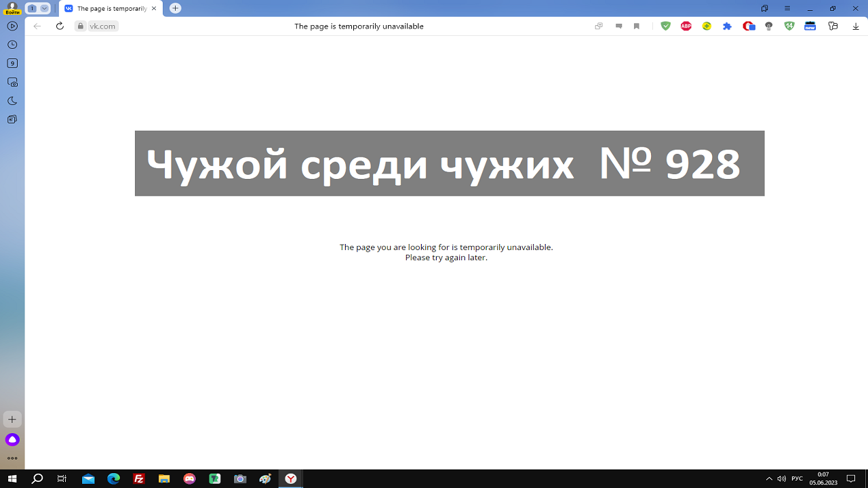Open the clock showing 0:07 05.06.2023

tap(823, 479)
